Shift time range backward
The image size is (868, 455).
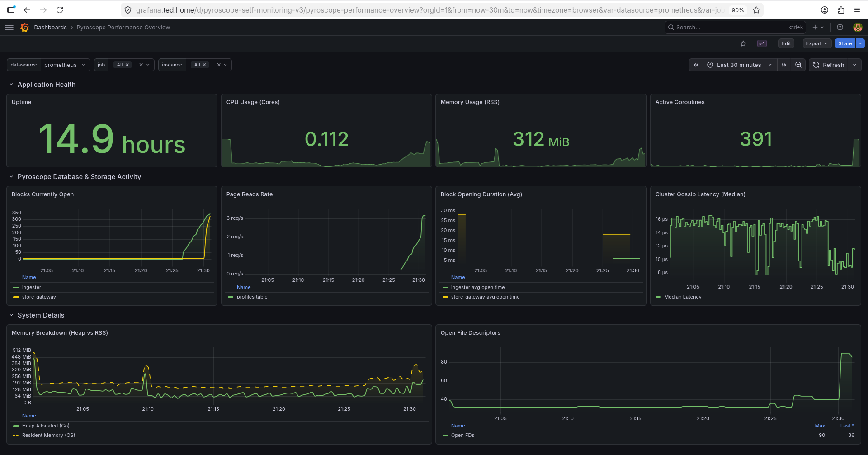696,65
